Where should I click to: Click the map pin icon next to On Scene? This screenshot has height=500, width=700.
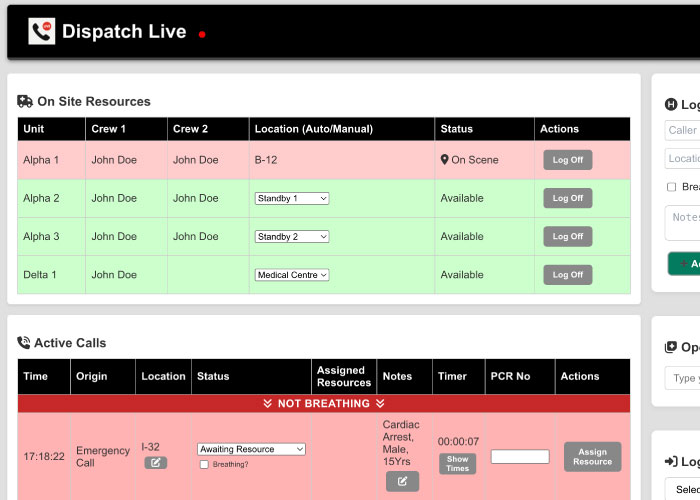(x=445, y=160)
